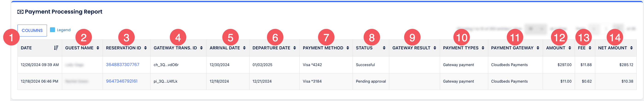Image resolution: width=644 pixels, height=101 pixels.
Task: Sort by Gateway Result column arrows
Action: coord(435,48)
